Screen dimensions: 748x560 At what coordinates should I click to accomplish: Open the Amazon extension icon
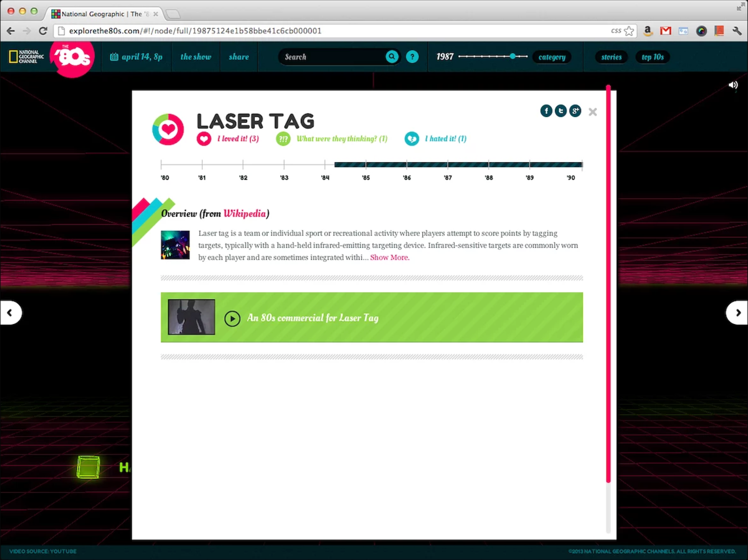click(x=648, y=31)
